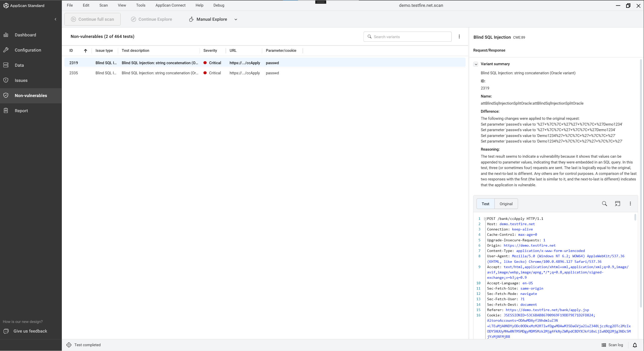Click the copy request icon in toolbar
This screenshot has height=351, width=644.
tap(618, 203)
